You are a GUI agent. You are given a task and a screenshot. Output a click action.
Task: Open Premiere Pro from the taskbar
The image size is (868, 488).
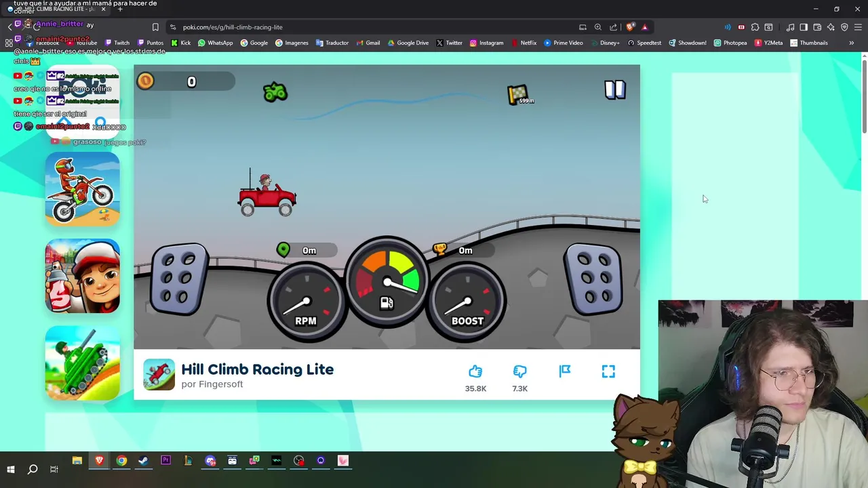coord(165,461)
